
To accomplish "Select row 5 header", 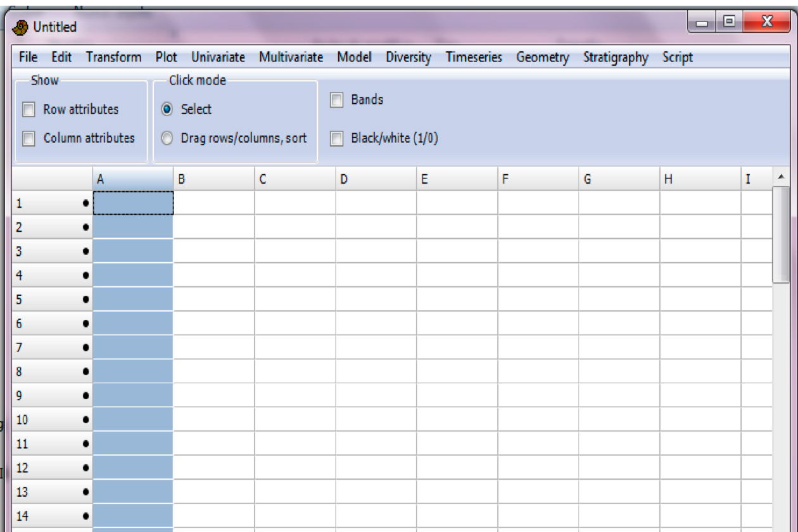I will coord(52,300).
